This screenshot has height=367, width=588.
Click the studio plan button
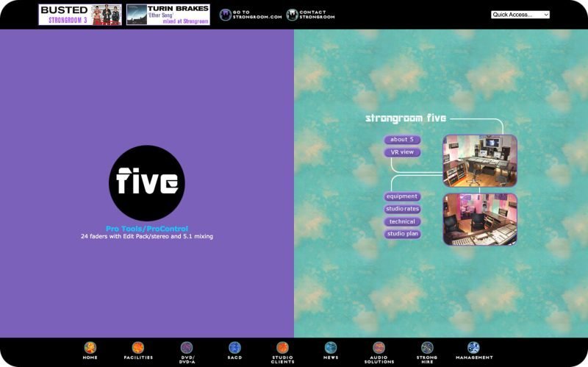point(402,234)
